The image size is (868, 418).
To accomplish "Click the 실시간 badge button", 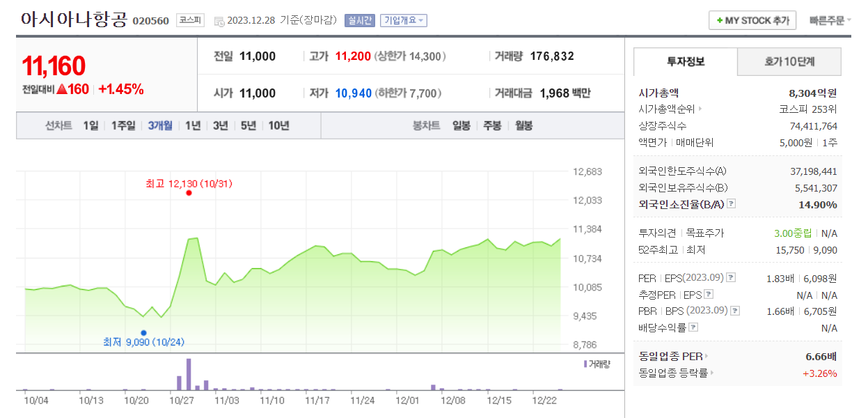I will pos(359,20).
